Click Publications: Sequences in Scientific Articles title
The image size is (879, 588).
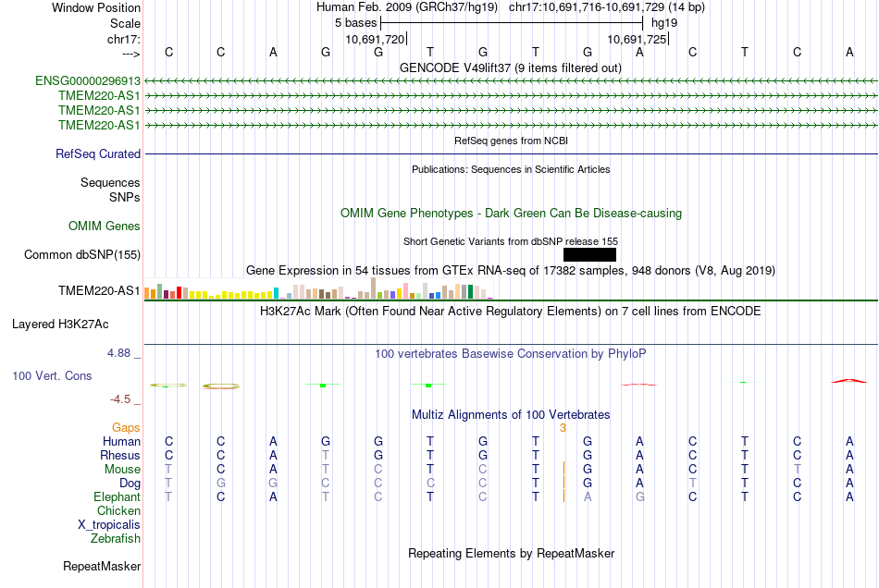511,170
